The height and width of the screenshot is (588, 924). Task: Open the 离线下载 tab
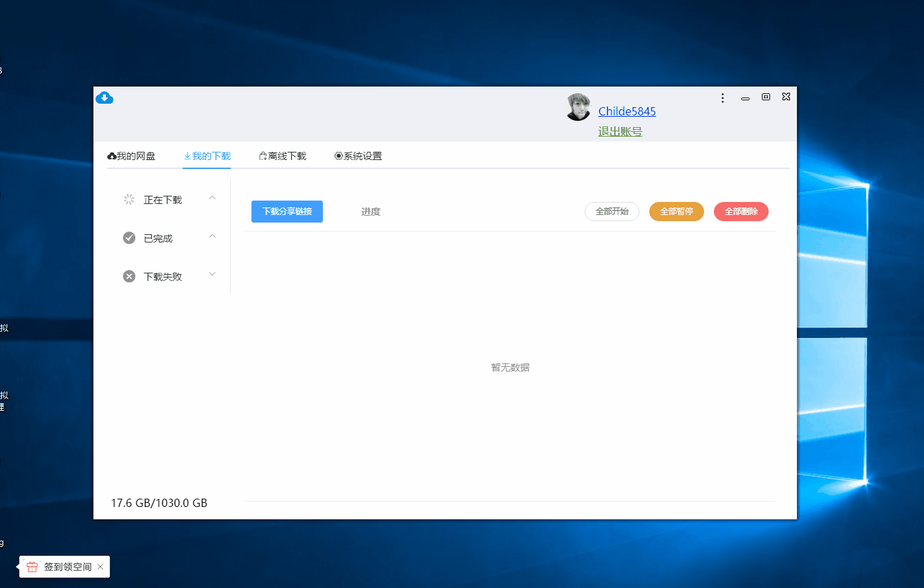(x=282, y=156)
